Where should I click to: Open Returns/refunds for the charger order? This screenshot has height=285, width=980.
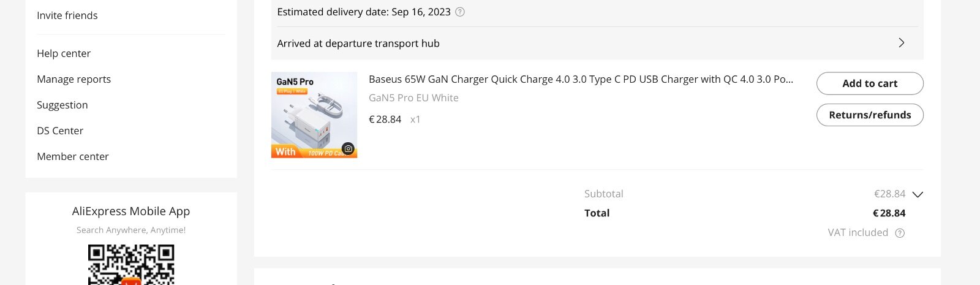870,115
